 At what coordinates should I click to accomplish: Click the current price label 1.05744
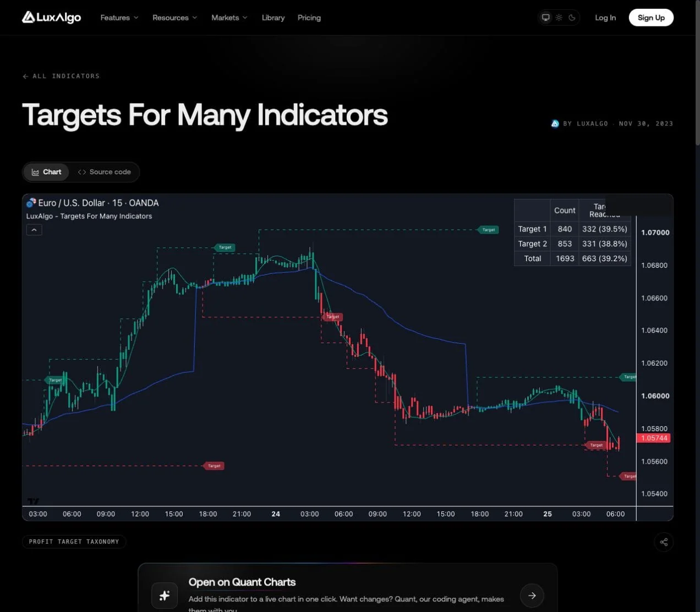click(x=654, y=438)
